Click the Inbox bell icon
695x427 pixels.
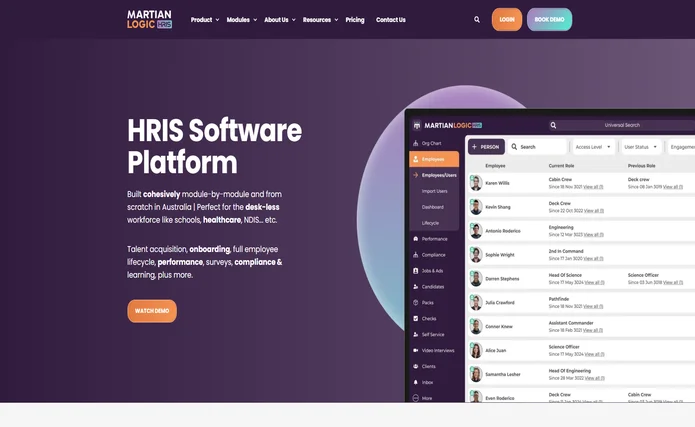(416, 382)
